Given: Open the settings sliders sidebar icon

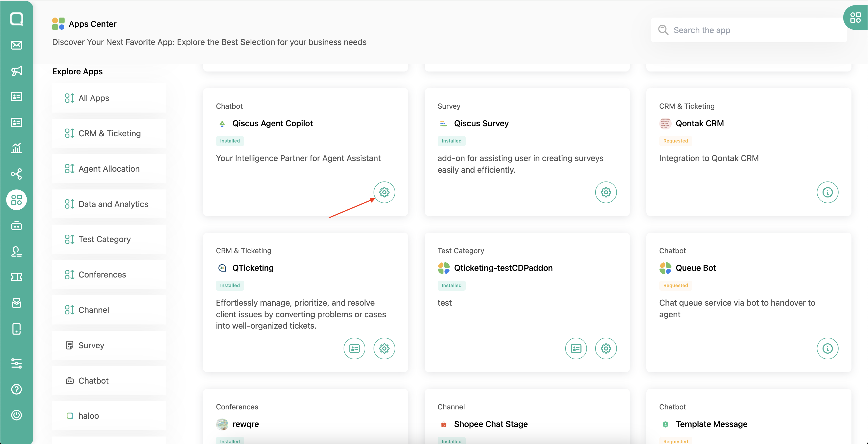Looking at the screenshot, I should (17, 363).
